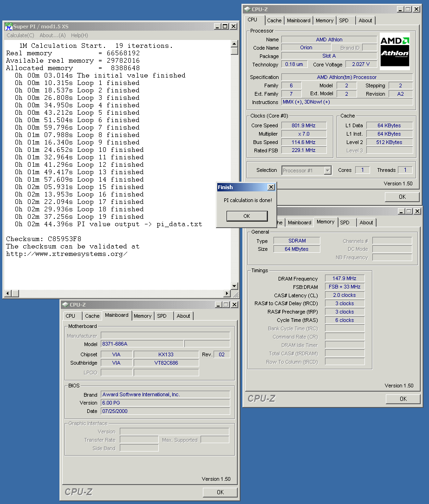Open the Help(H) menu in Super PI
The width and height of the screenshot is (429, 504).
tap(79, 35)
